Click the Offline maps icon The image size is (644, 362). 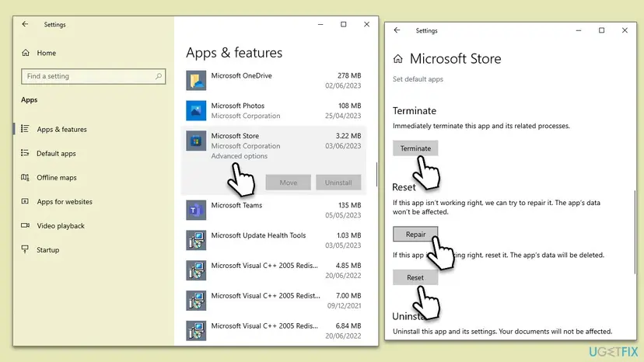[25, 177]
